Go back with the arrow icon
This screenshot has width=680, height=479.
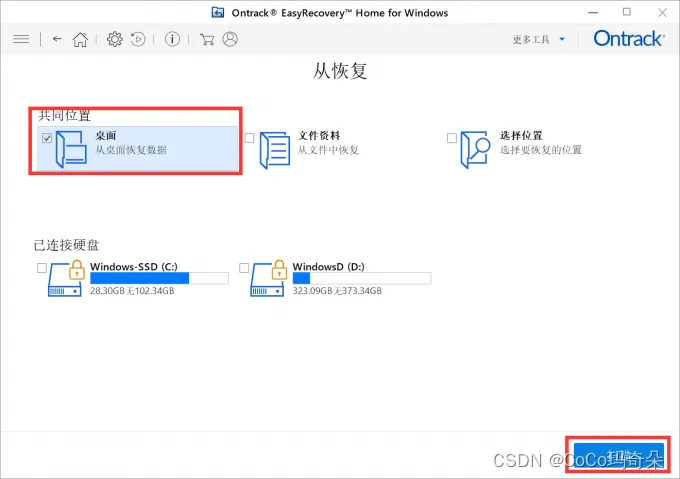(x=57, y=39)
